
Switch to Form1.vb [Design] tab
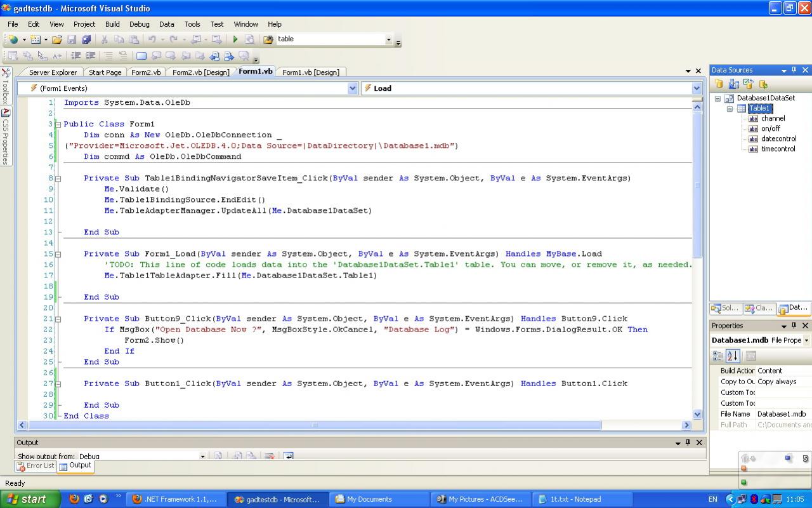310,72
